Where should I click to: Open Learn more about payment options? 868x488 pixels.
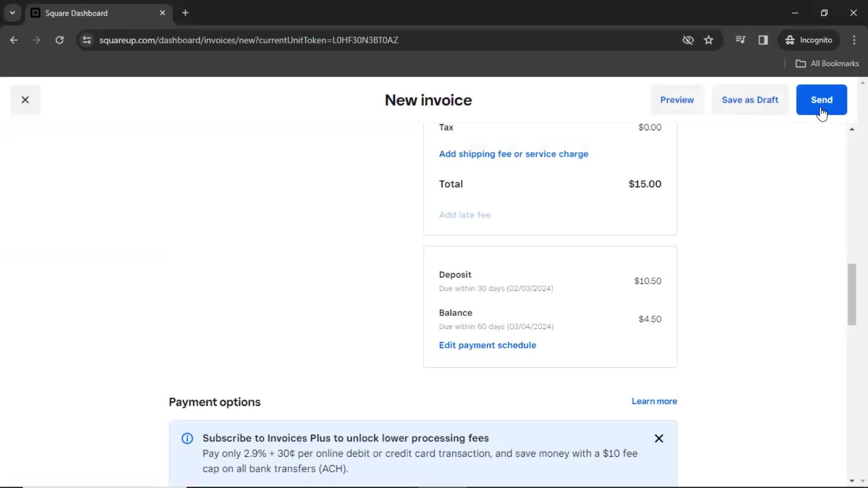click(654, 401)
